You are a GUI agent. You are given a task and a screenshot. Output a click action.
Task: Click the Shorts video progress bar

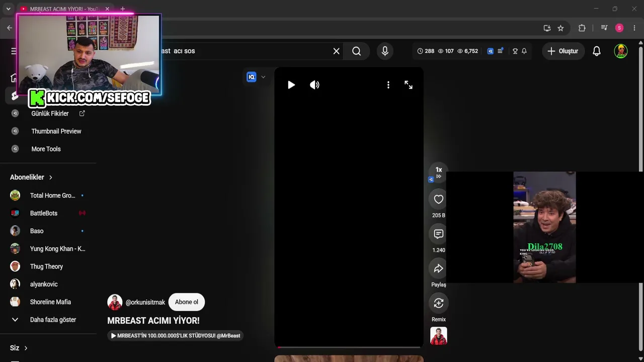pyautogui.click(x=348, y=347)
